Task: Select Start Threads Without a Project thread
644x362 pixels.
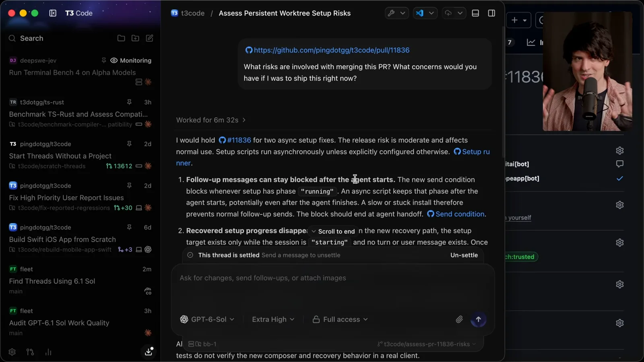Action: 60,156
